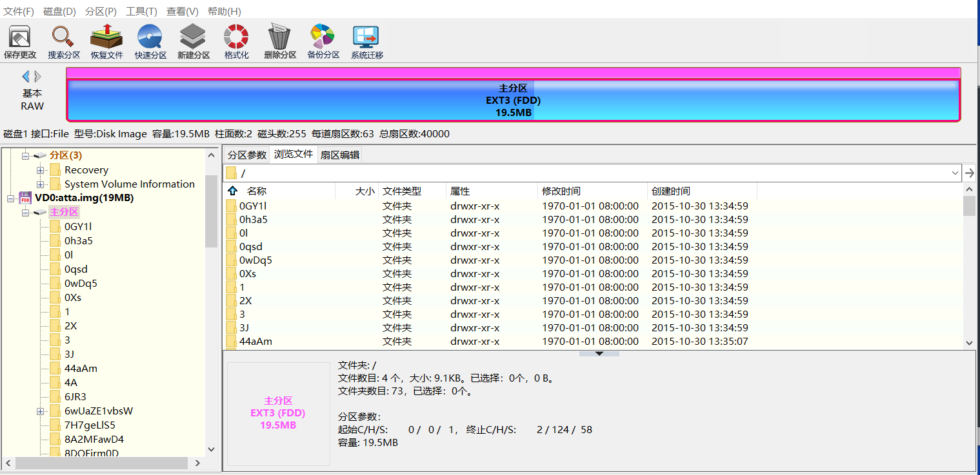
Task: Sort by 创建时间 column header
Action: (702, 191)
